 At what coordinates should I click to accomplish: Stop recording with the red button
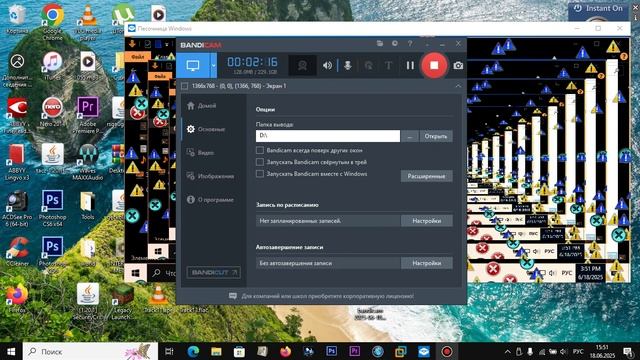[434, 65]
